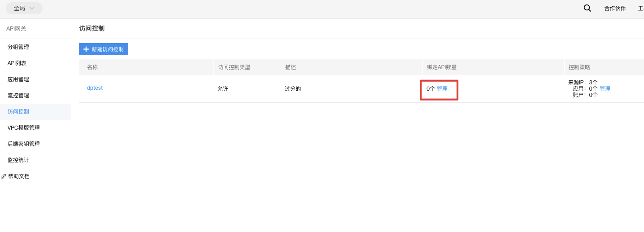Viewport: 644px width, 232px height.
Task: View 监控统计 from sidebar
Action: [18, 160]
